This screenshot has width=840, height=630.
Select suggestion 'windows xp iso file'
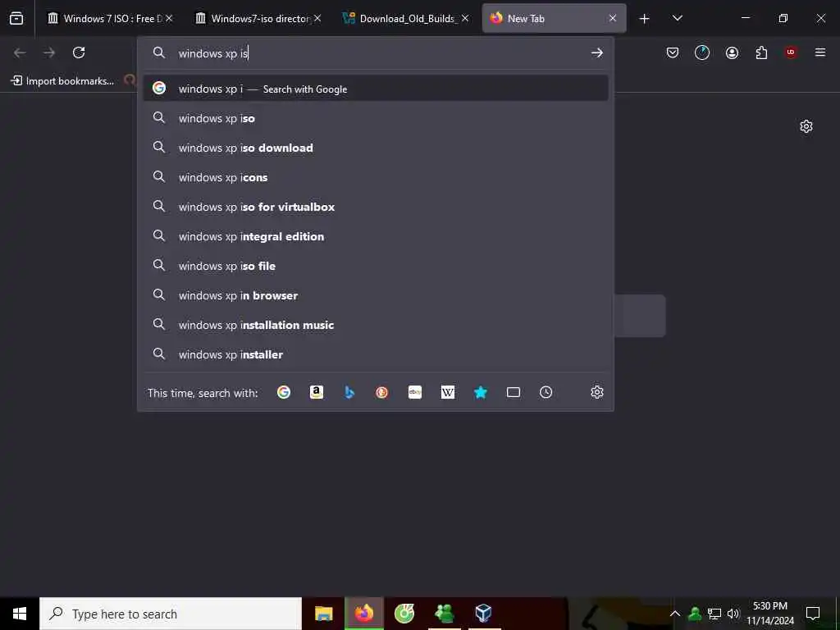pos(376,266)
